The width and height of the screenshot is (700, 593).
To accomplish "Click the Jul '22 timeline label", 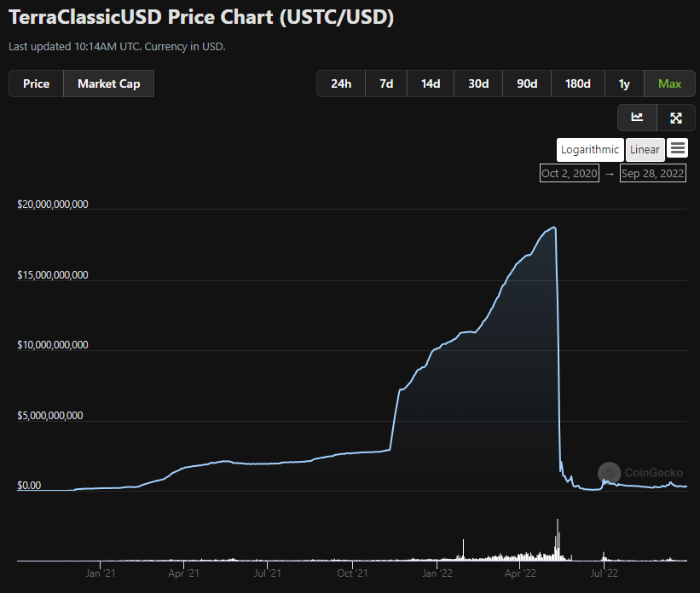I will (x=604, y=573).
